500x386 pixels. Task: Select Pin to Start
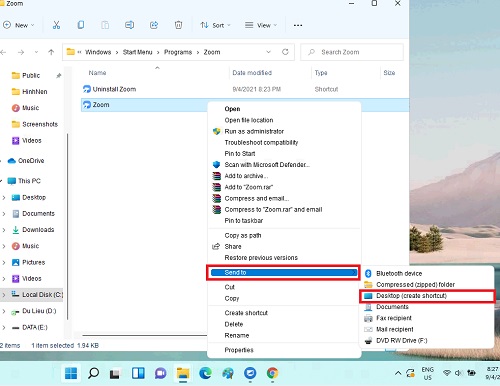pos(240,154)
